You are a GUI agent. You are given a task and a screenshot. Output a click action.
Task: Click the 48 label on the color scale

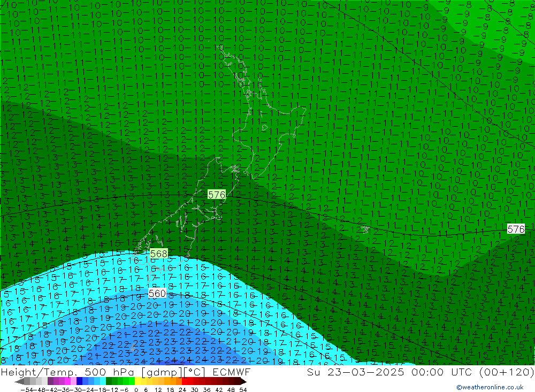click(231, 390)
